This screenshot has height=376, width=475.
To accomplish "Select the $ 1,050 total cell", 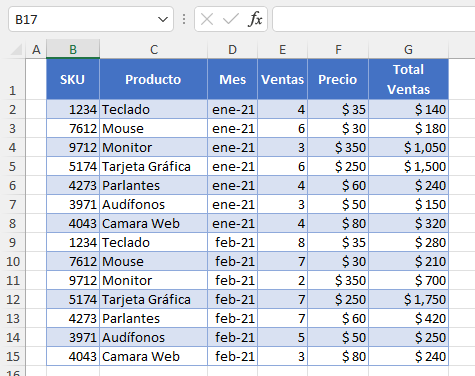I will pos(408,147).
